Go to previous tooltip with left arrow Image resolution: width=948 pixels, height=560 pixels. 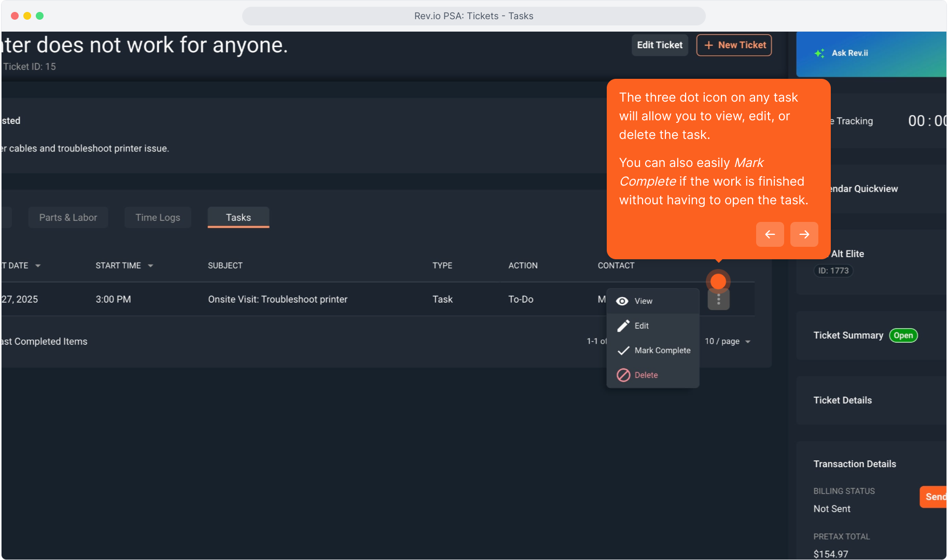pos(770,234)
